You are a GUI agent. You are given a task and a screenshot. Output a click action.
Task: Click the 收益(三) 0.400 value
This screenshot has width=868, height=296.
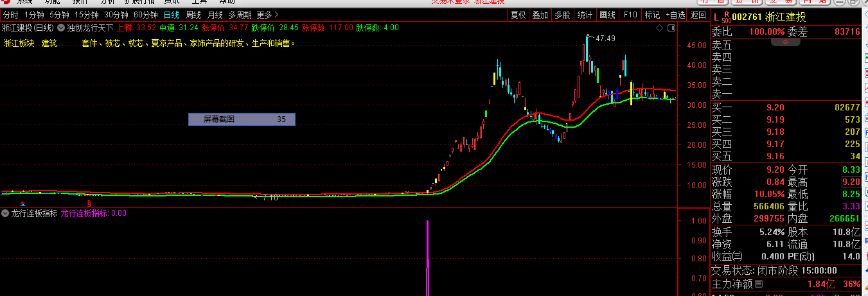[773, 257]
